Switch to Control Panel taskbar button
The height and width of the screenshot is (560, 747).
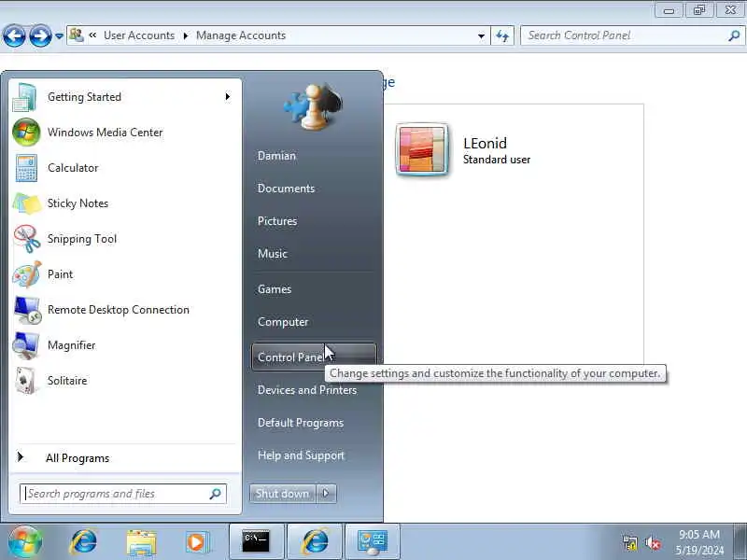point(373,542)
